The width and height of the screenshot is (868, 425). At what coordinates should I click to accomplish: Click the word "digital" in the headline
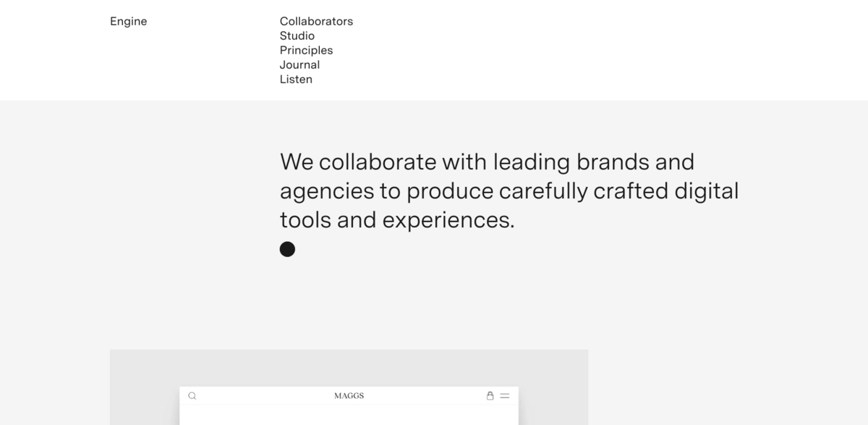(706, 191)
